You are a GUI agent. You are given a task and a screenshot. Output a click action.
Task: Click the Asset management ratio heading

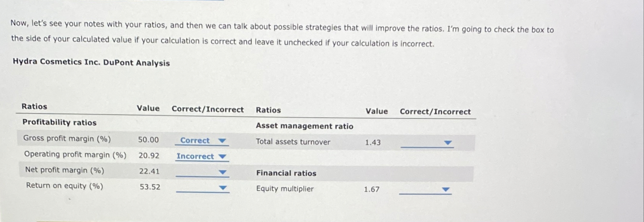pyautogui.click(x=305, y=126)
